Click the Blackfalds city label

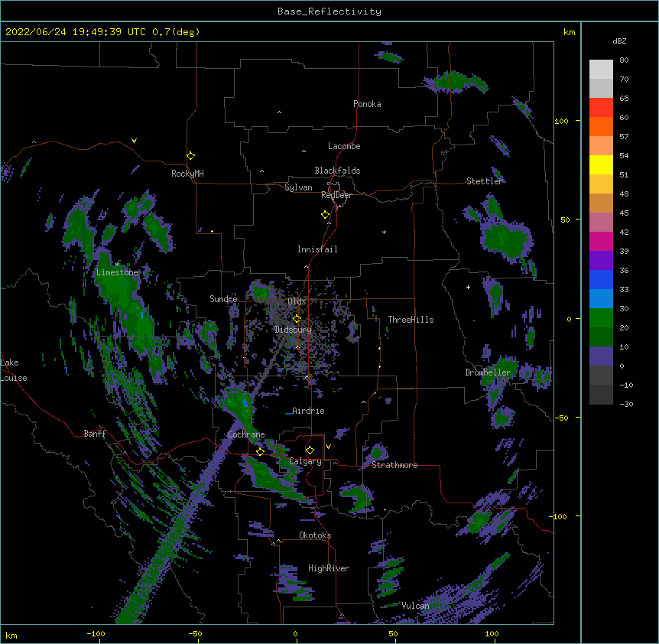(x=337, y=171)
